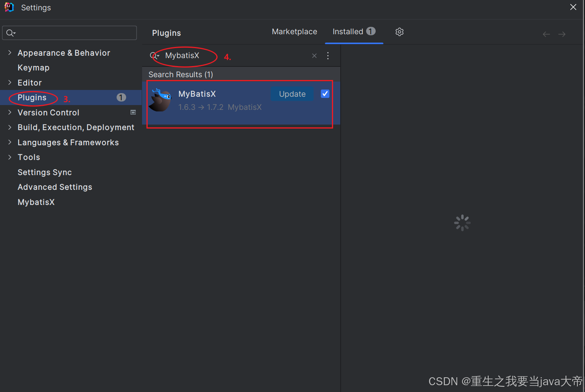This screenshot has width=585, height=392.
Task: Expand Appearance & Behavior section
Action: click(10, 53)
